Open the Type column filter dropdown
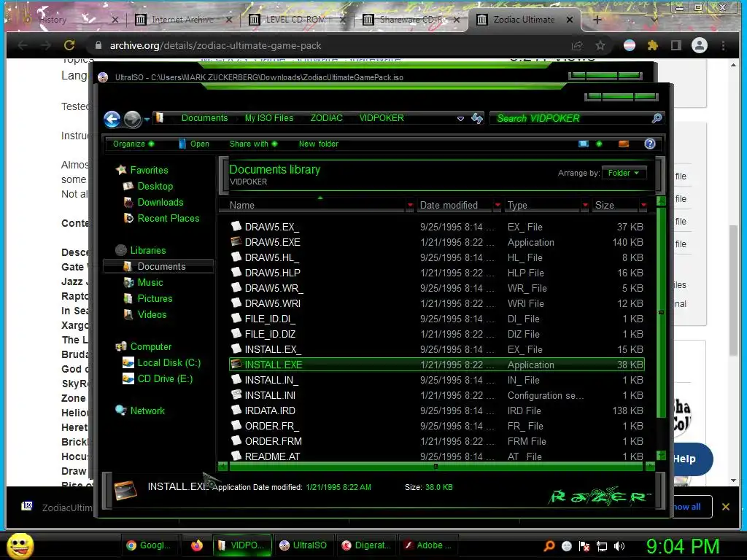Image resolution: width=747 pixels, height=560 pixels. point(585,205)
